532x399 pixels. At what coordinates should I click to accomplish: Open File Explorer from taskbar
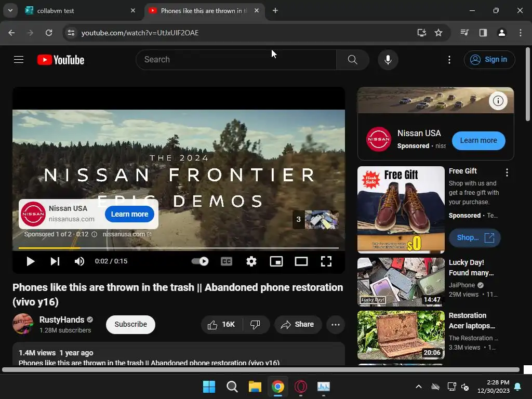pyautogui.click(x=255, y=387)
